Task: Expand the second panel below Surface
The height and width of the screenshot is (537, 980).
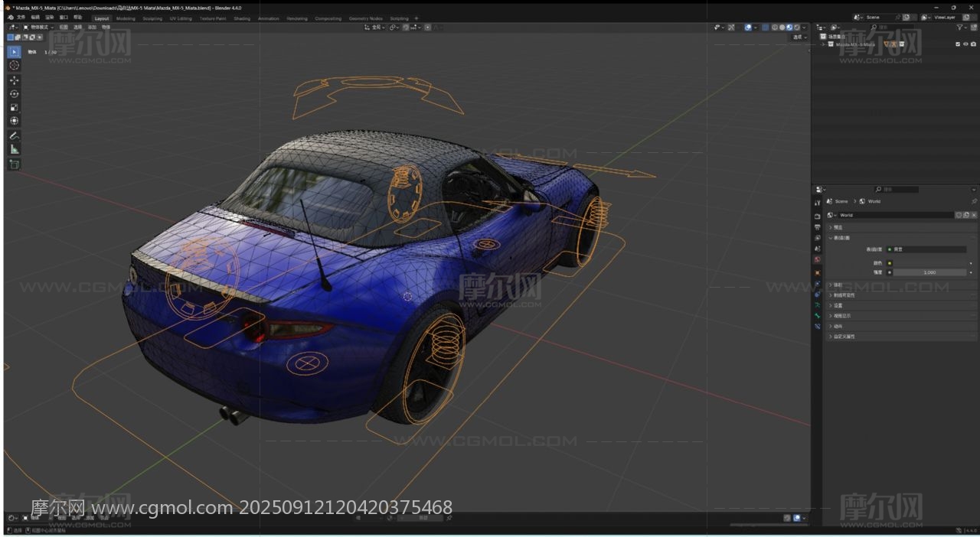Action: (x=830, y=295)
